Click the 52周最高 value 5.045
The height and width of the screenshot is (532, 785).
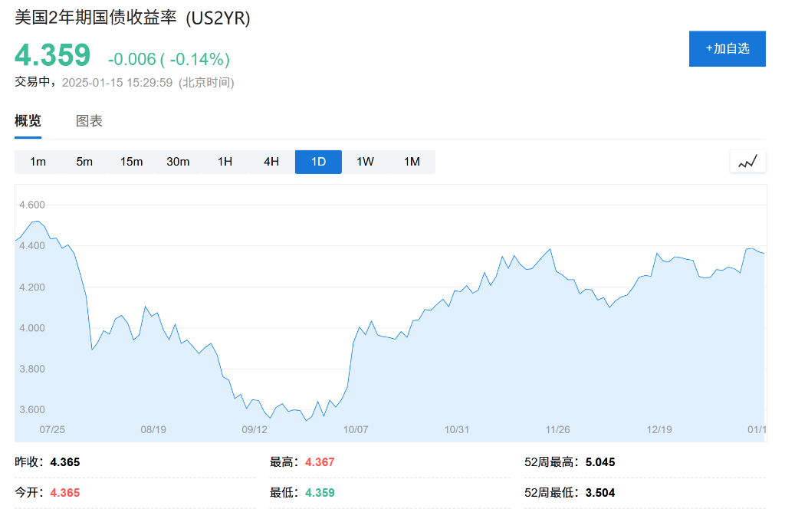click(x=601, y=462)
